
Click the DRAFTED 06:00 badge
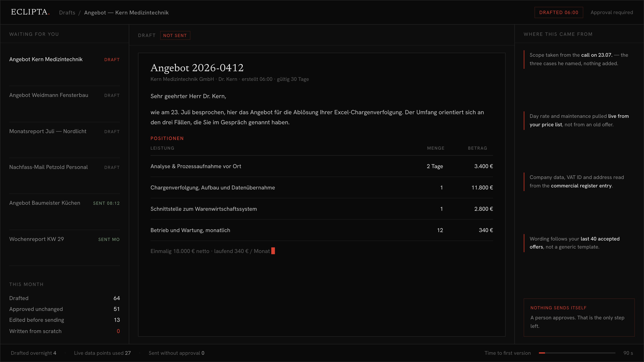pyautogui.click(x=558, y=12)
